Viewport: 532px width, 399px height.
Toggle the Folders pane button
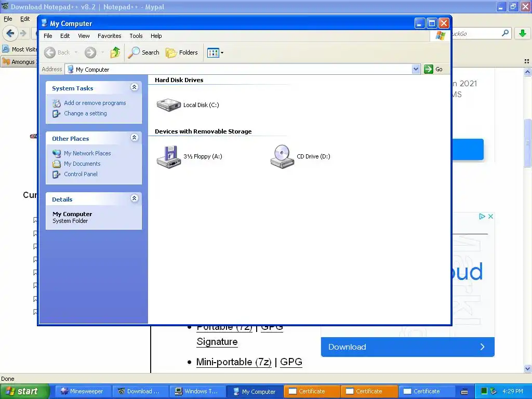click(x=181, y=52)
